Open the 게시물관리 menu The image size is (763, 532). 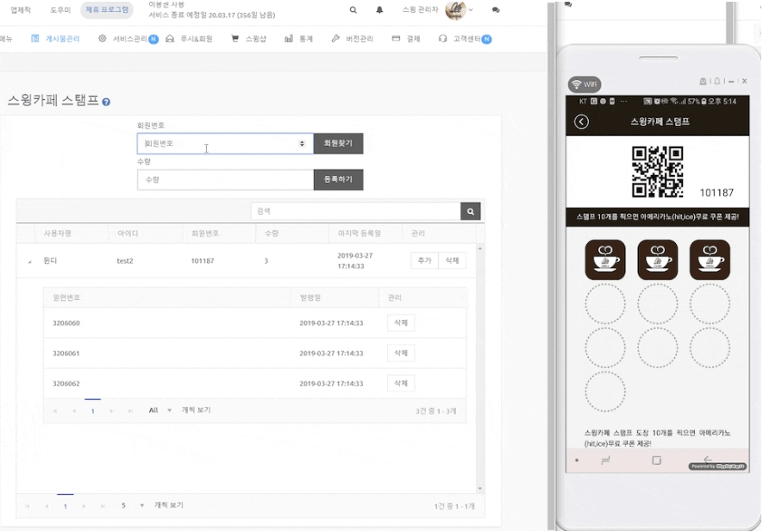point(55,39)
